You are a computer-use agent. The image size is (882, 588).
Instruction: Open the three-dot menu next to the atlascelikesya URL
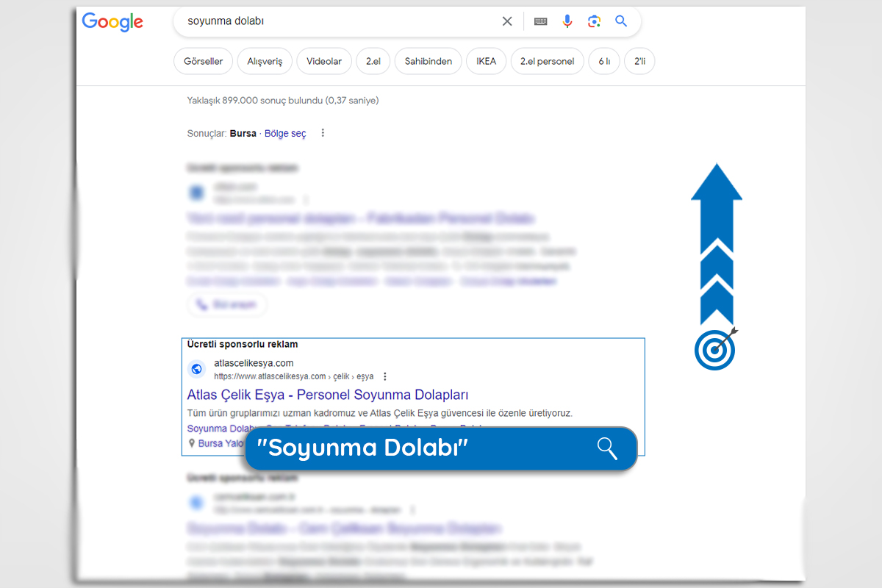pyautogui.click(x=384, y=376)
